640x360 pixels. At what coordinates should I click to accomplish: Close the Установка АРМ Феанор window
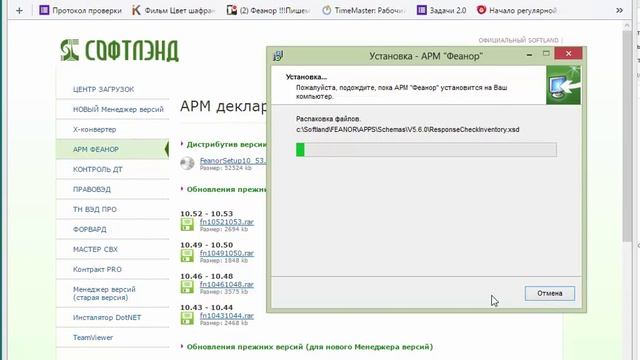coord(568,53)
